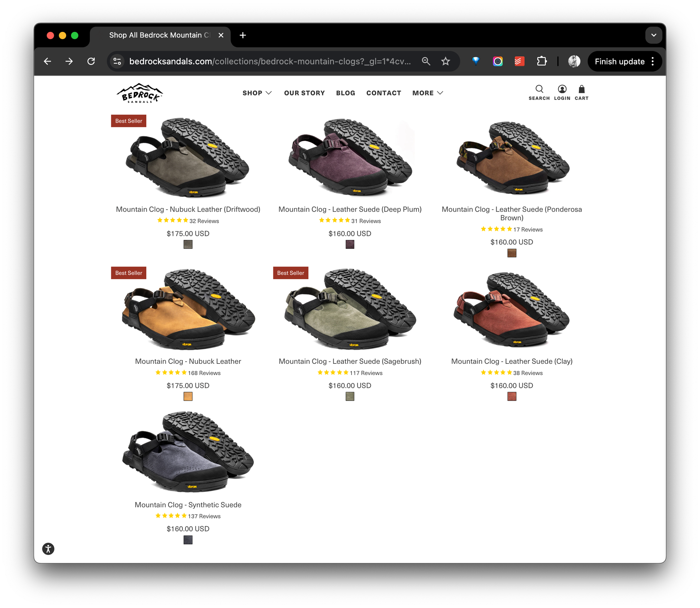Open the 168-review Mountain Clog Nubuck Leather link
Viewport: 700px width, 608px height.
pos(188,361)
